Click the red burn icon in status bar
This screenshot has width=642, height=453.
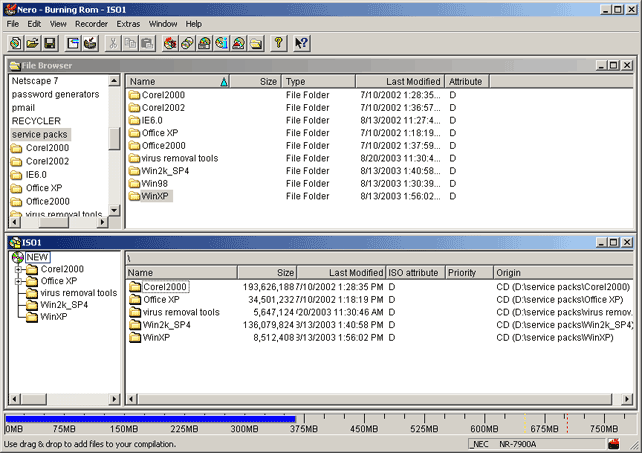click(x=613, y=444)
